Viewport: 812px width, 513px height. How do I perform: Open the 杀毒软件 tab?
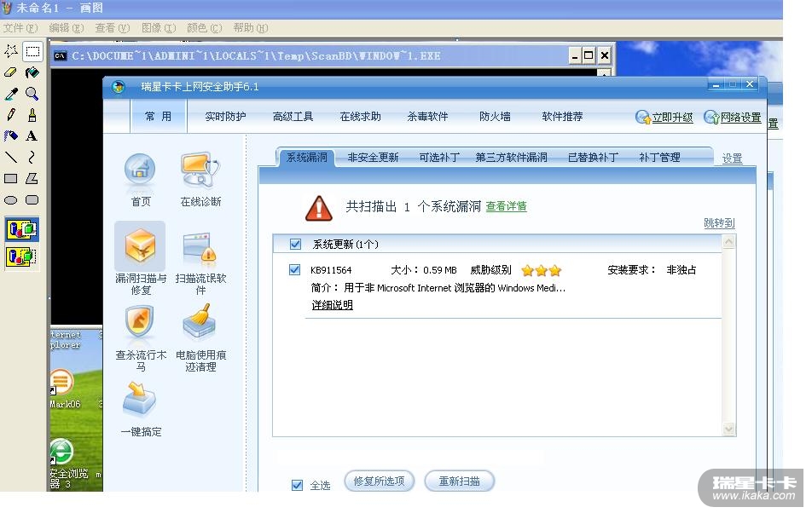click(x=428, y=117)
